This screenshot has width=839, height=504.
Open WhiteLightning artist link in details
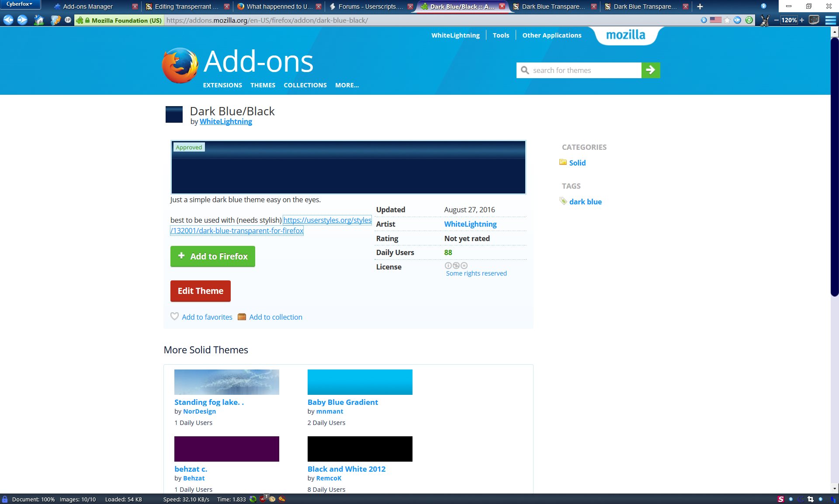(470, 224)
